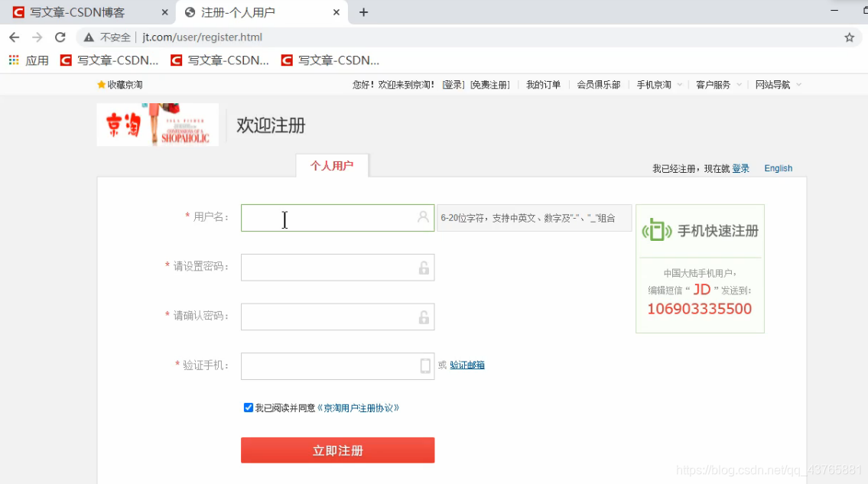Close the 写文章-CSDN博客 tab
The height and width of the screenshot is (484, 868).
[164, 12]
